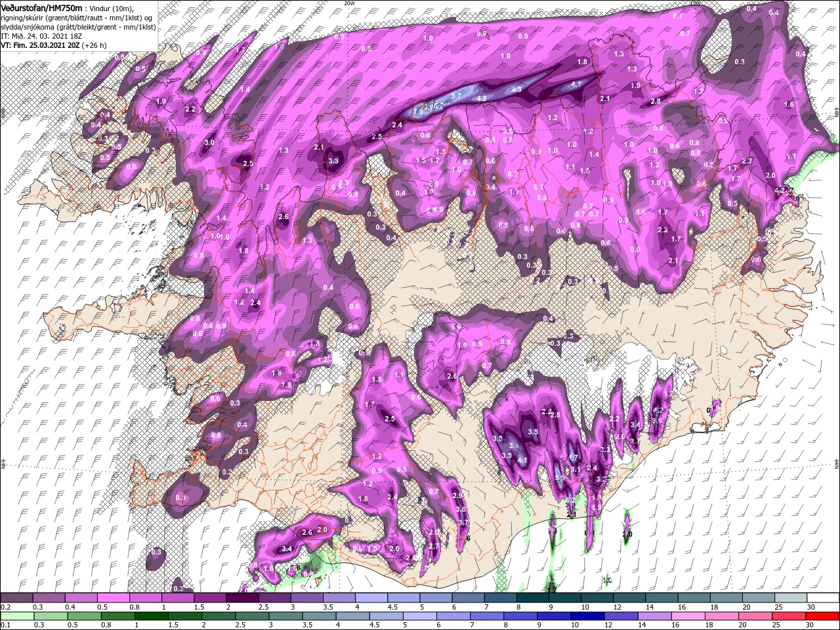
Task: Pick the pink swatch above 16 in the lower legend
Action: (688, 616)
